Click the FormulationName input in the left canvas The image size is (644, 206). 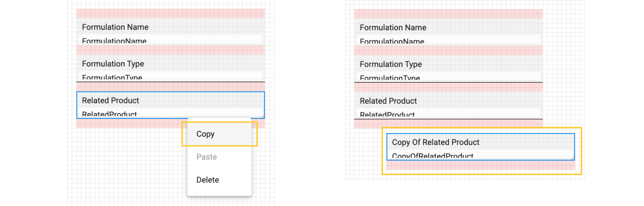170,40
